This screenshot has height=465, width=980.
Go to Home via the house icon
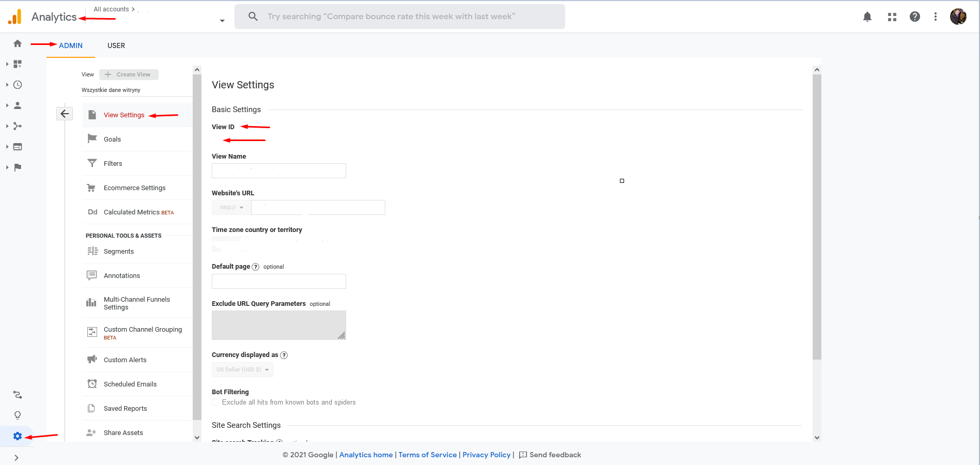click(x=18, y=43)
